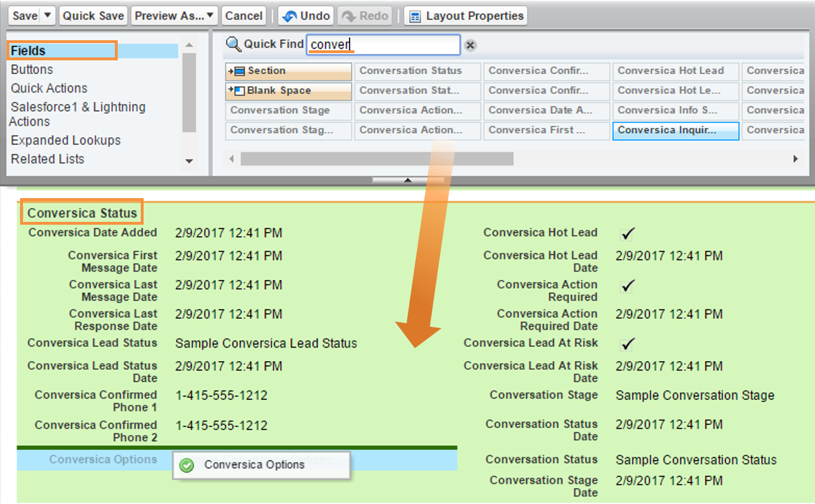
Task: Toggle the Conversica Hot Lead checkbox
Action: coord(628,233)
